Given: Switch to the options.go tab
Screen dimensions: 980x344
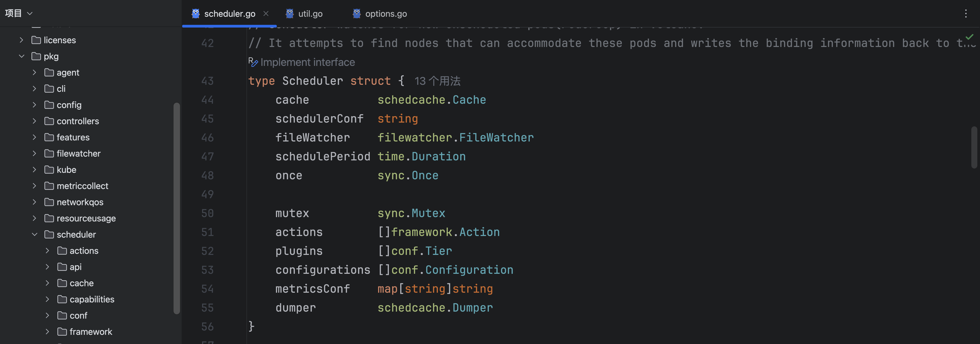Looking at the screenshot, I should [x=386, y=14].
